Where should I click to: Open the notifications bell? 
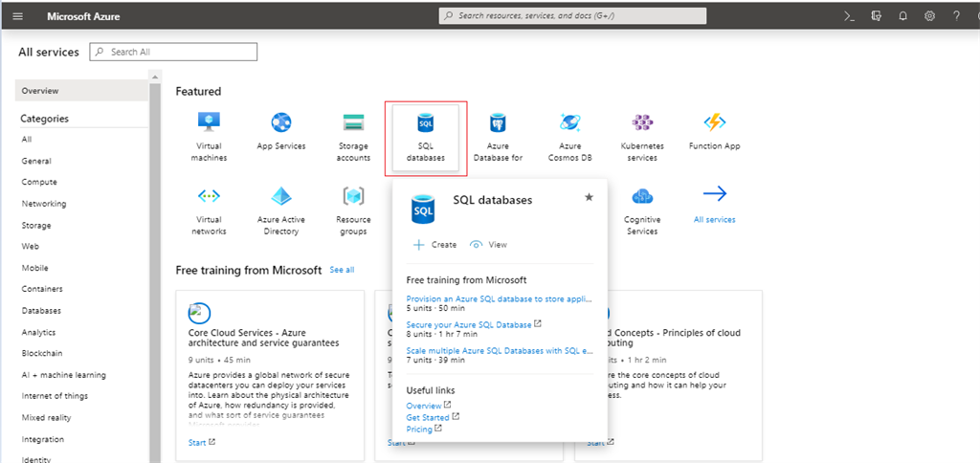click(902, 15)
